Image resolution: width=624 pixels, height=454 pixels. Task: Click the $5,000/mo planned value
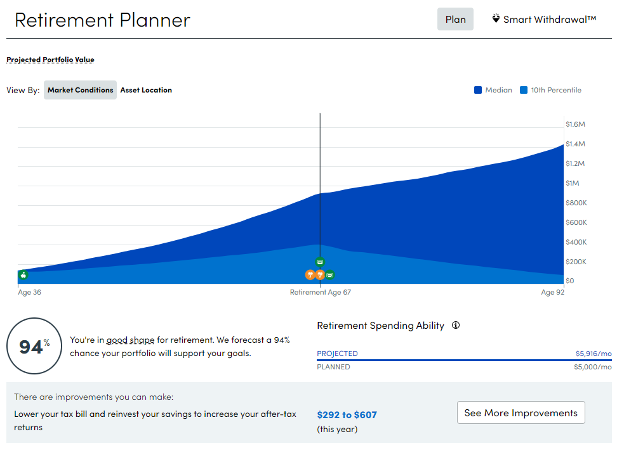coord(593,366)
